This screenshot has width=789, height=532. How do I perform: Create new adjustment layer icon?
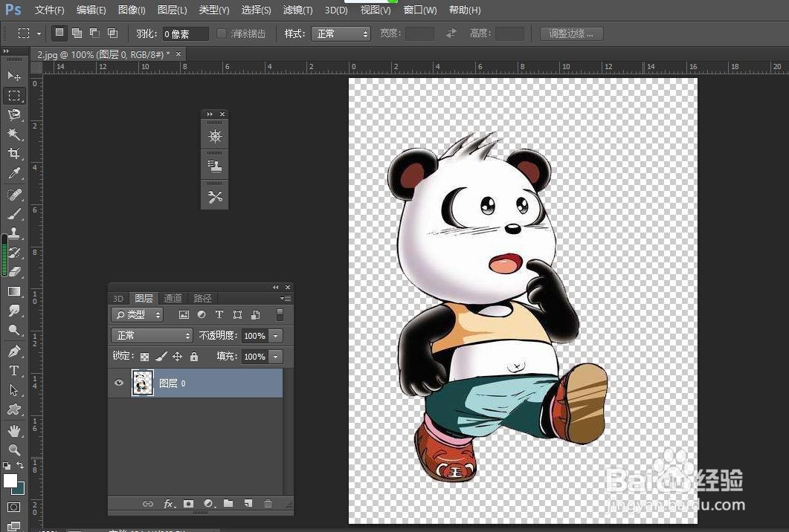209,503
